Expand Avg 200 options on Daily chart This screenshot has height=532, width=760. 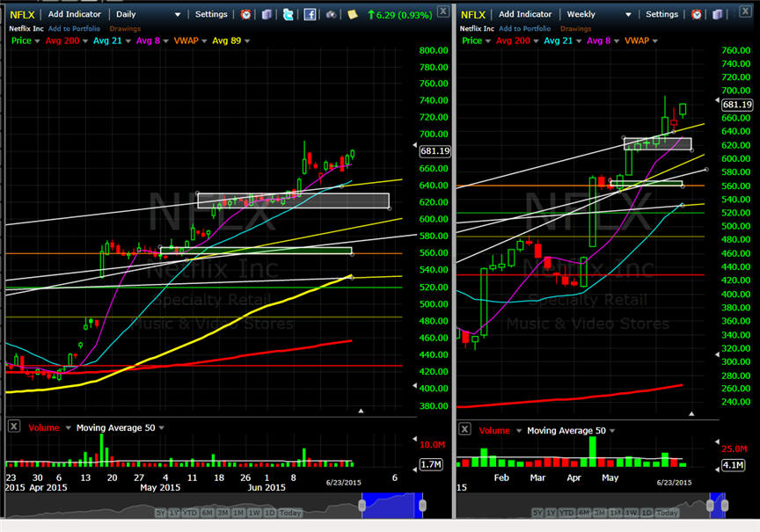click(x=85, y=41)
